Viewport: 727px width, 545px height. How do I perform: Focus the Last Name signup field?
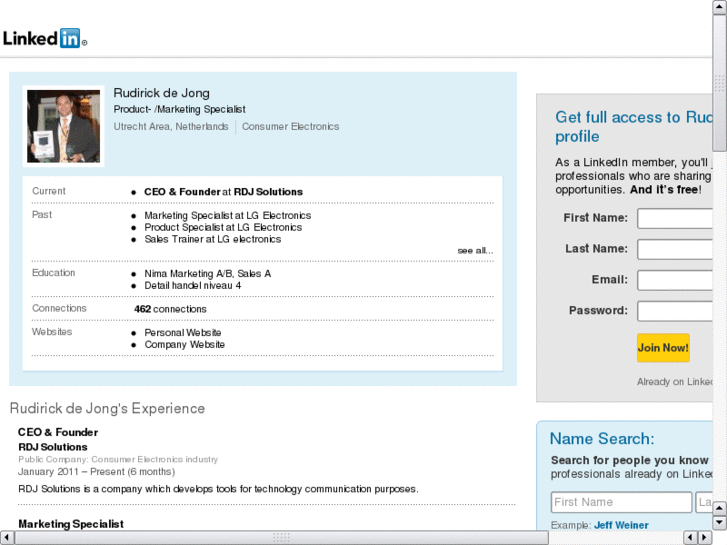(675, 250)
